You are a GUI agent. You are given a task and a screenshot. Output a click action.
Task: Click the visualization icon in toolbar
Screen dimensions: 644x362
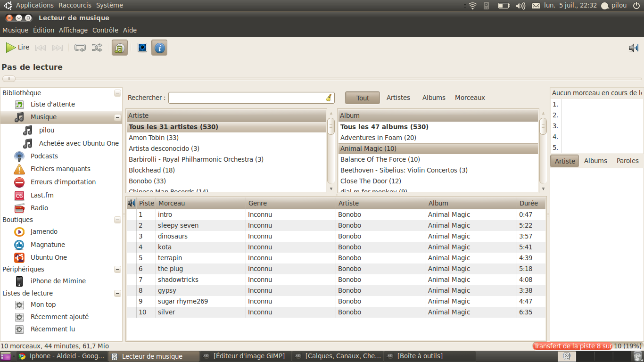point(142,48)
